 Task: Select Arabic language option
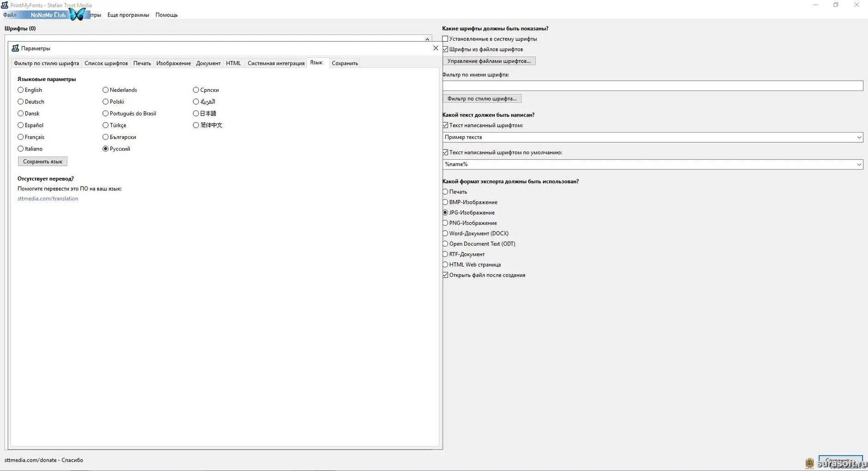coord(204,102)
